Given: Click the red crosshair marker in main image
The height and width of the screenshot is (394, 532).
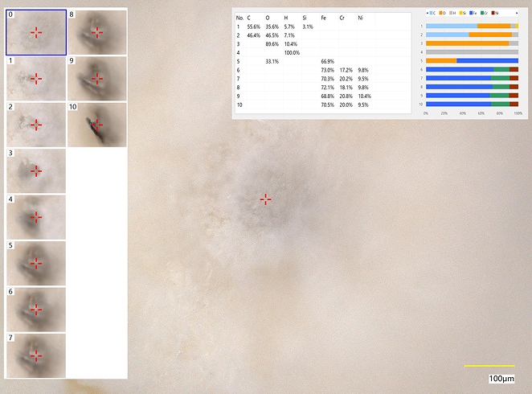Looking at the screenshot, I should [x=265, y=199].
